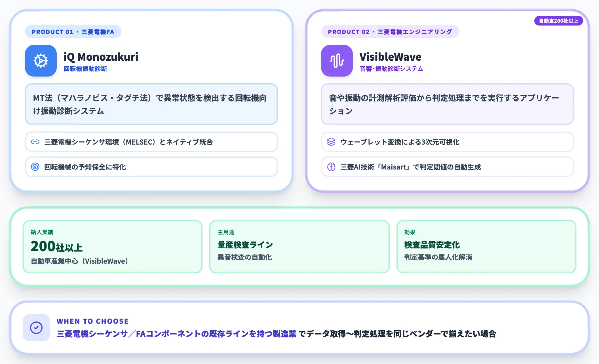The width and height of the screenshot is (599, 364).
Task: Click the brain icon beside Maisart row
Action: tap(331, 167)
